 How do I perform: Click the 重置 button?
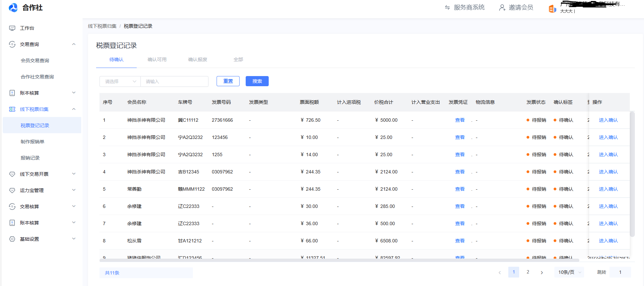point(228,81)
